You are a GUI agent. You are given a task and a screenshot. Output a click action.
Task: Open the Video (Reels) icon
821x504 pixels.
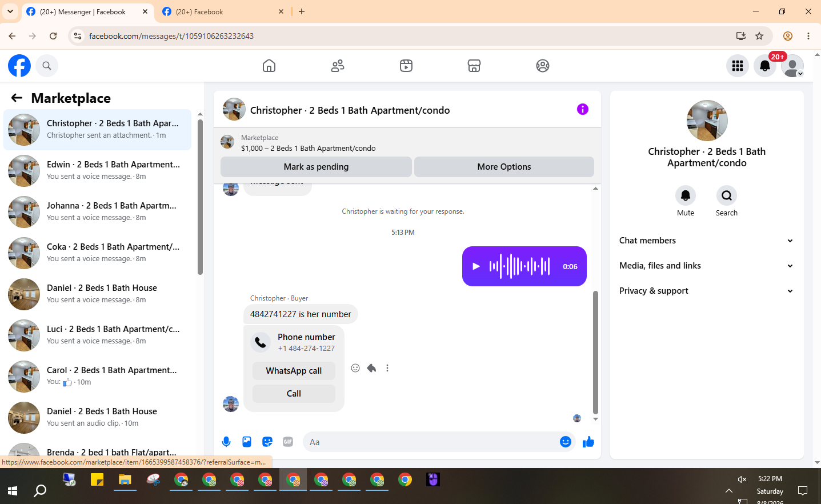pos(406,66)
